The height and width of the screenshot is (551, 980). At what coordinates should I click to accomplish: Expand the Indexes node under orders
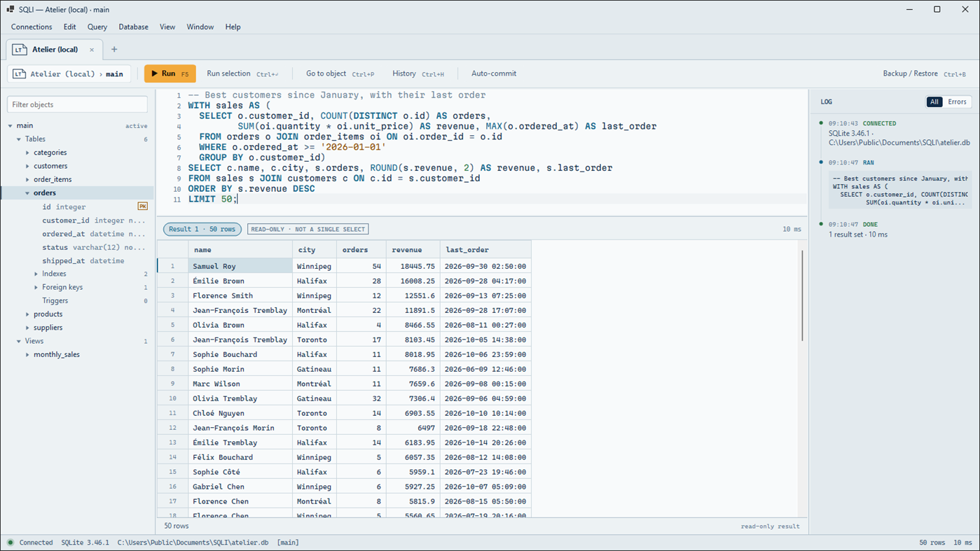pos(36,274)
